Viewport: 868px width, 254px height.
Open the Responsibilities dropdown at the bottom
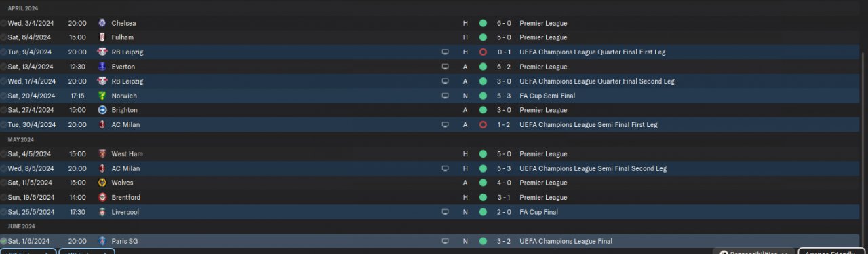tap(753, 251)
